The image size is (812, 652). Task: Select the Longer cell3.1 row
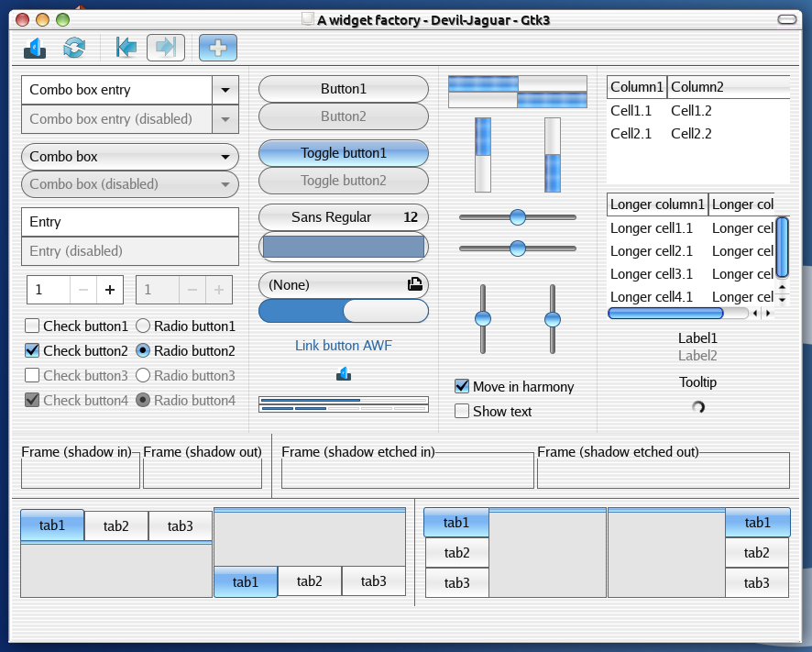pos(690,274)
